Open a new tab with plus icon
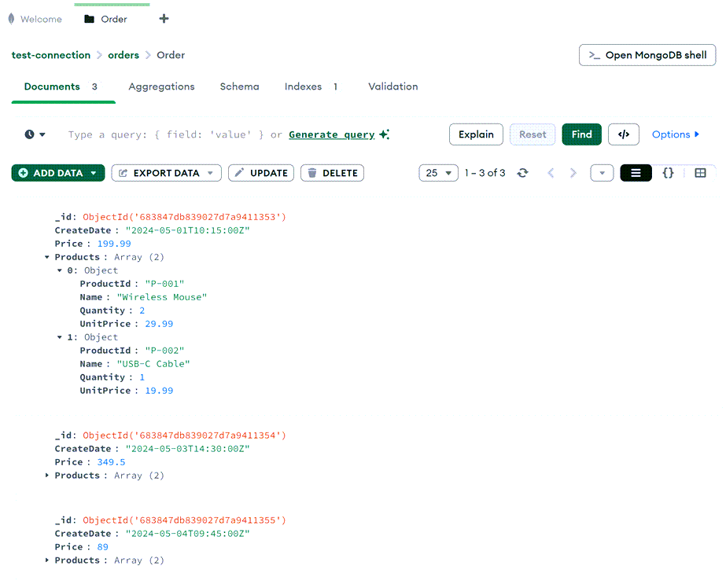726x588 pixels. point(164,19)
